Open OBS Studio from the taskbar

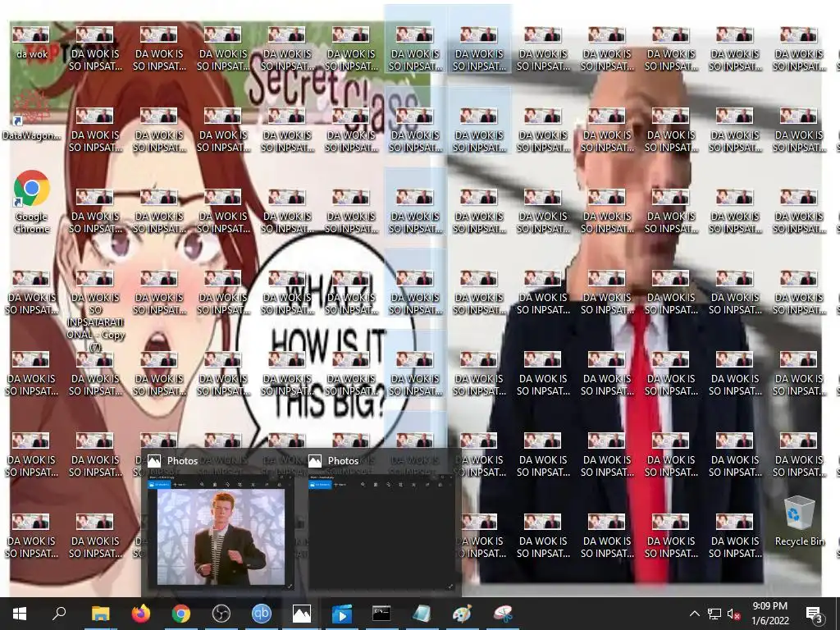[221, 614]
